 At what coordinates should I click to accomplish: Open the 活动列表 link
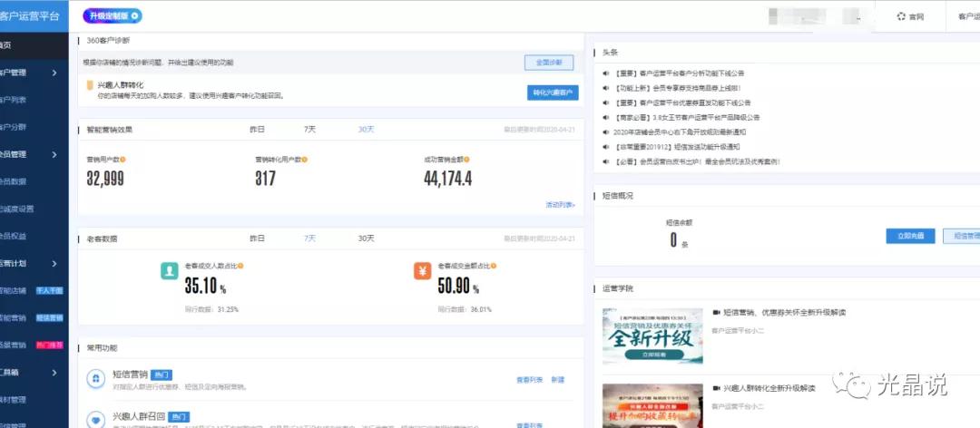[x=561, y=205]
